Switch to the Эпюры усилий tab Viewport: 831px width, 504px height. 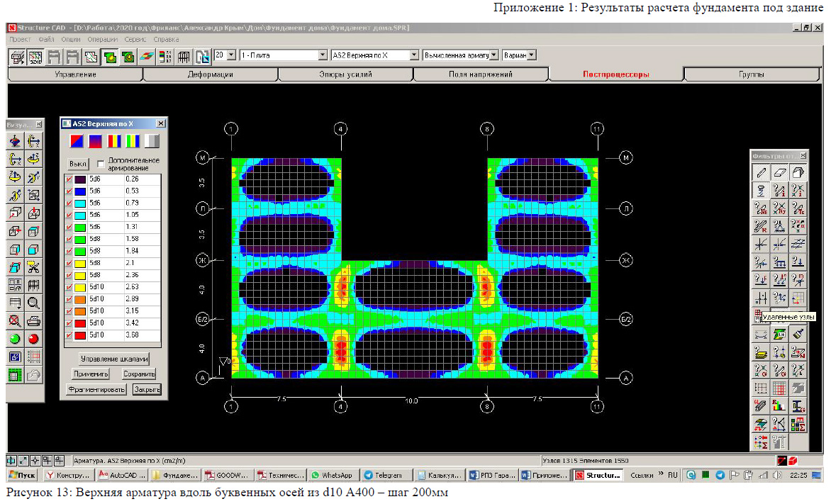345,74
